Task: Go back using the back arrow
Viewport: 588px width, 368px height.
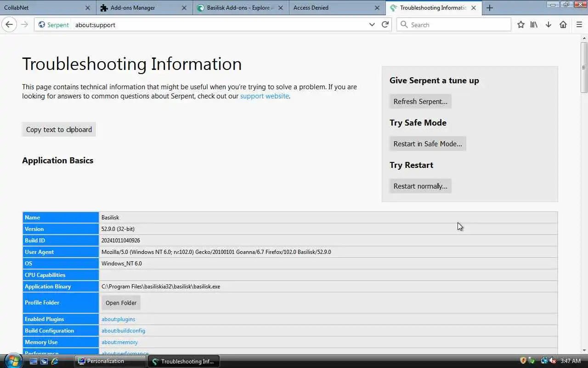Action: click(9, 24)
